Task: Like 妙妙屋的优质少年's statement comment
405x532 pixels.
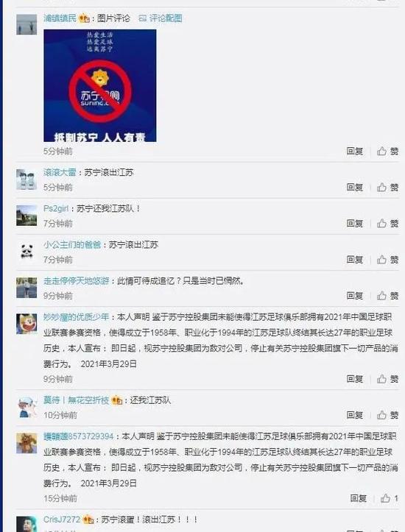Action: [x=387, y=379]
